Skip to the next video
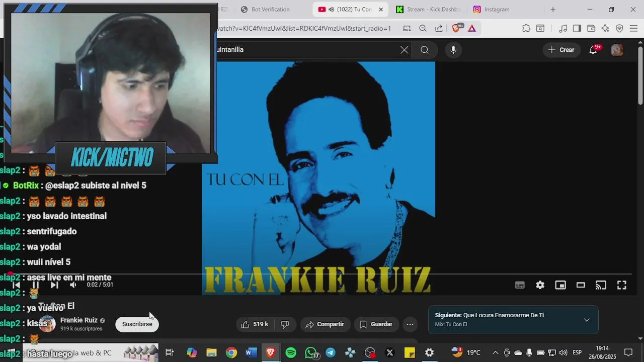644x362 pixels. (x=54, y=285)
